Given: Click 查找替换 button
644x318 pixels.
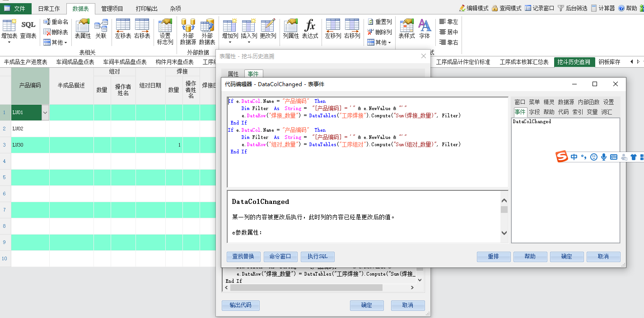Looking at the screenshot, I should click(x=243, y=257).
